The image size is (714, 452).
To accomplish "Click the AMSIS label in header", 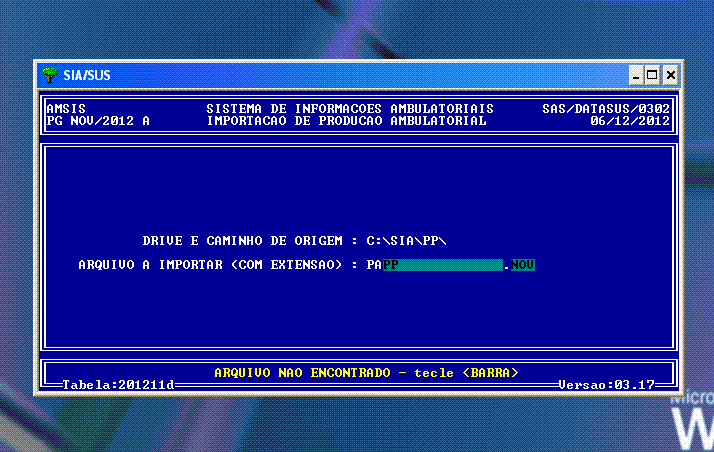I will pyautogui.click(x=66, y=108).
